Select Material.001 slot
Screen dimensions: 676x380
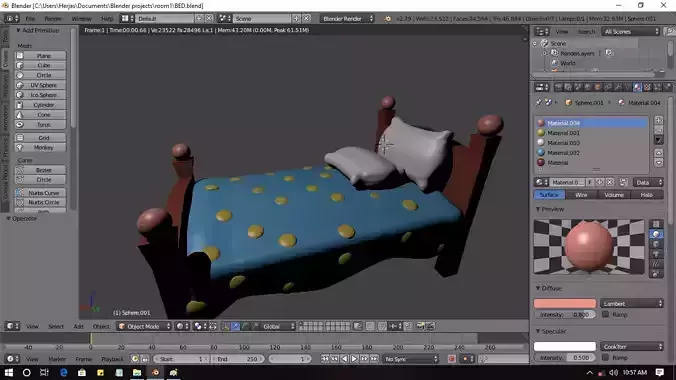592,133
